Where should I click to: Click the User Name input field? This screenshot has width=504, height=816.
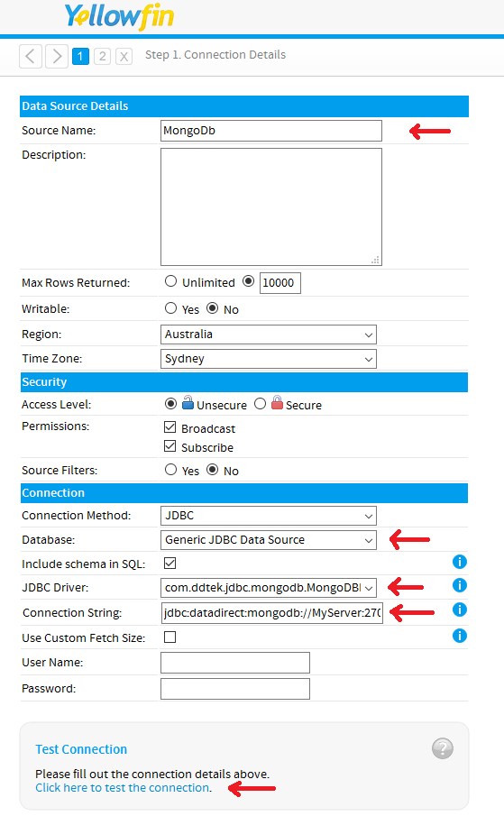[x=235, y=663]
